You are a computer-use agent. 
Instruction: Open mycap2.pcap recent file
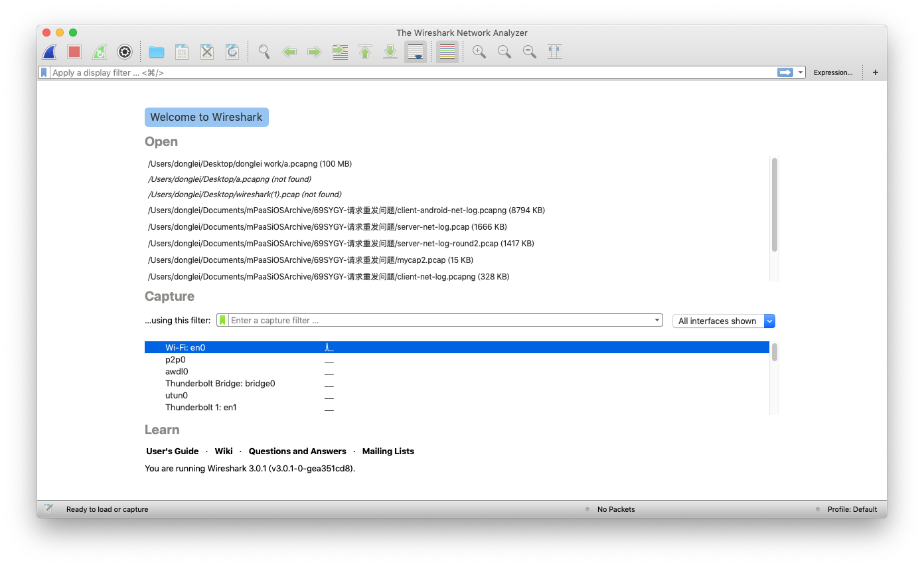point(311,260)
